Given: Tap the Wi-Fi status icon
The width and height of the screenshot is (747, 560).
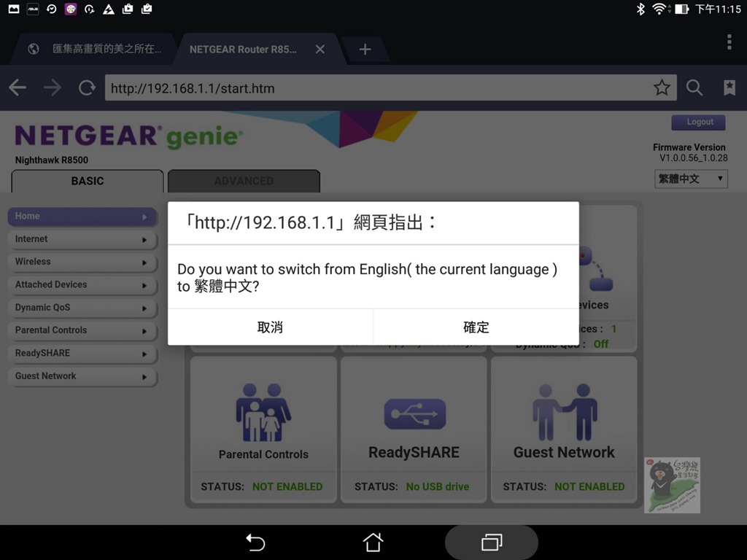Looking at the screenshot, I should pyautogui.click(x=661, y=9).
